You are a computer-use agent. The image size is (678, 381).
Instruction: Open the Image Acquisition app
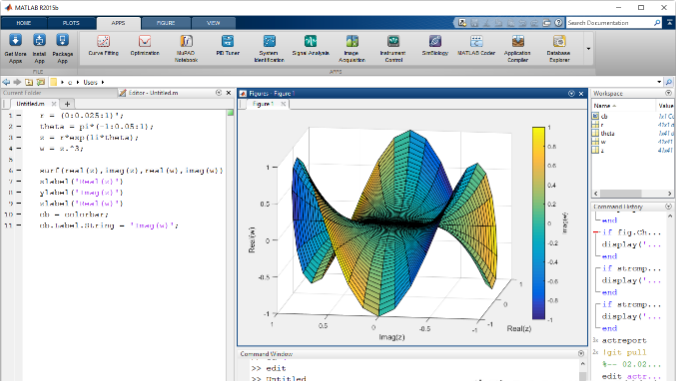pos(352,48)
